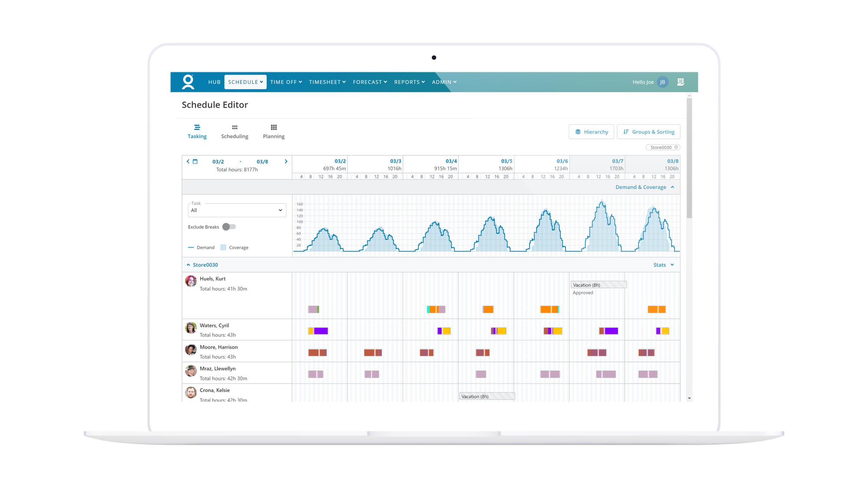Viewport: 868px width, 488px height.
Task: Toggle the Exclude Breaks switch
Action: click(228, 226)
